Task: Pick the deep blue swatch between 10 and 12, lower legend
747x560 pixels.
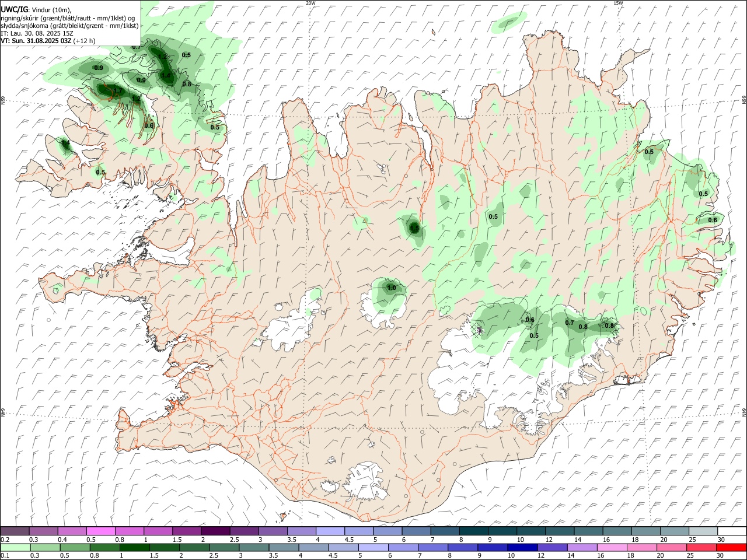Action: pos(522,547)
